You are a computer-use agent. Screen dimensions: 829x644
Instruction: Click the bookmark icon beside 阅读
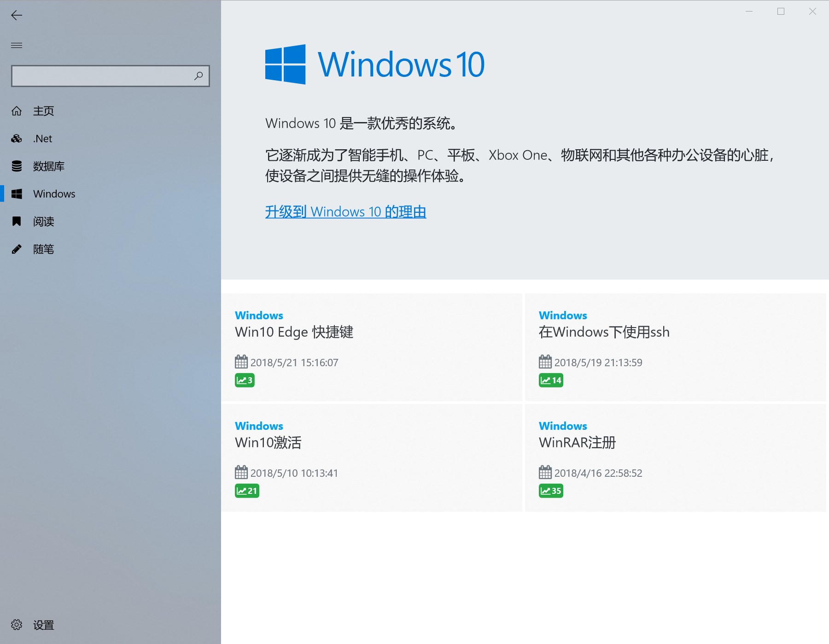tap(17, 222)
